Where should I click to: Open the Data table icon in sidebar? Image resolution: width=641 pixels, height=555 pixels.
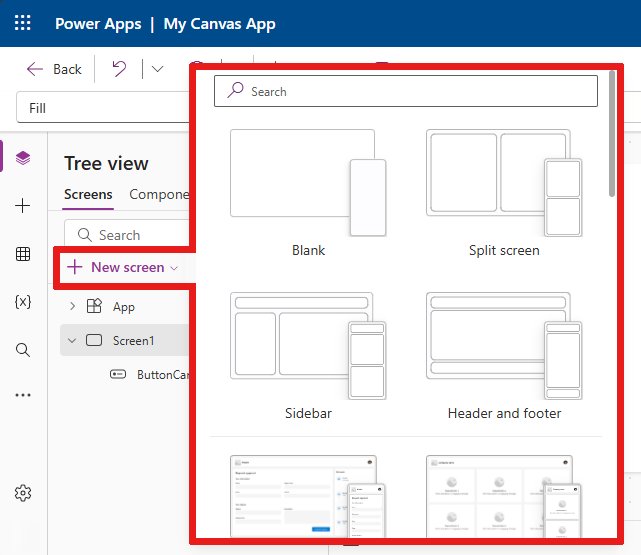pos(23,254)
